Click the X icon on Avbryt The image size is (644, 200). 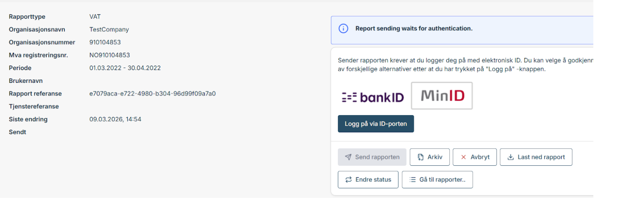click(x=464, y=157)
